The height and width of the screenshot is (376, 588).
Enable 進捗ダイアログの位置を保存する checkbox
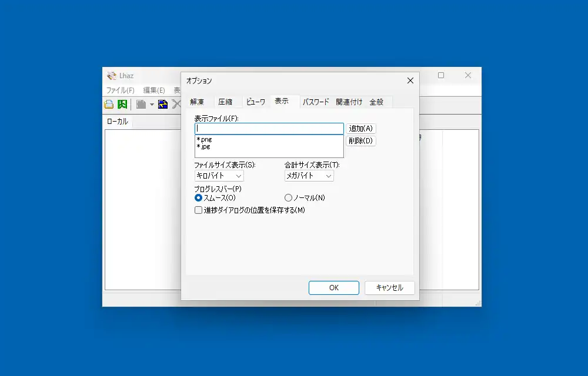(x=199, y=210)
